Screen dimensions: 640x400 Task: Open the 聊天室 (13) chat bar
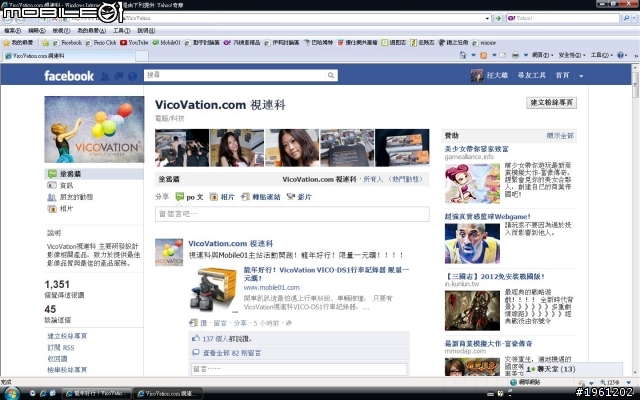[573, 369]
